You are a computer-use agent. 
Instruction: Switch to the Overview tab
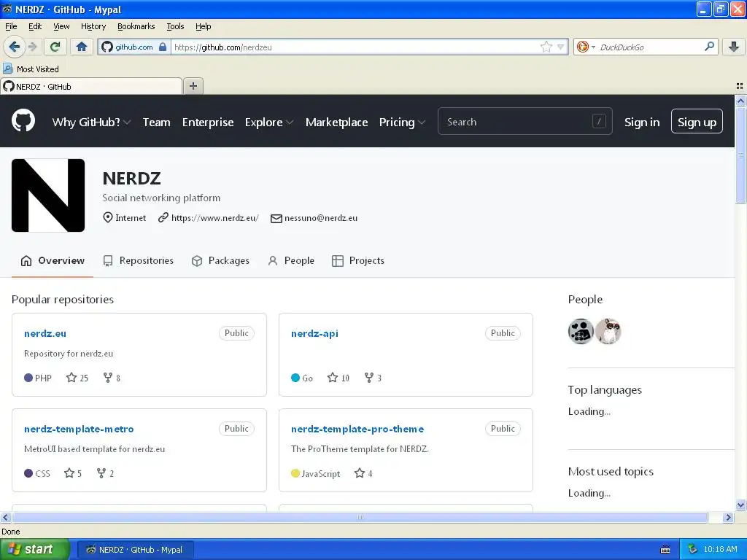click(53, 260)
